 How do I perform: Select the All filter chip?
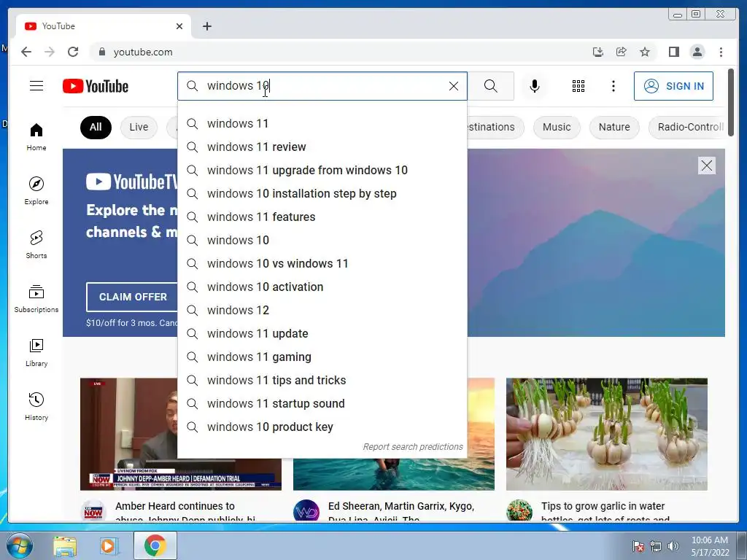pos(96,127)
